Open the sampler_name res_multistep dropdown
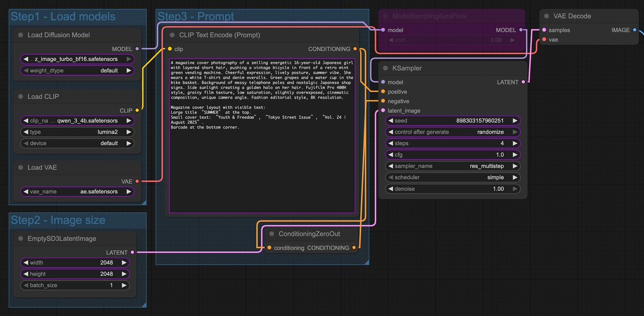The width and height of the screenshot is (644, 316). click(x=452, y=166)
